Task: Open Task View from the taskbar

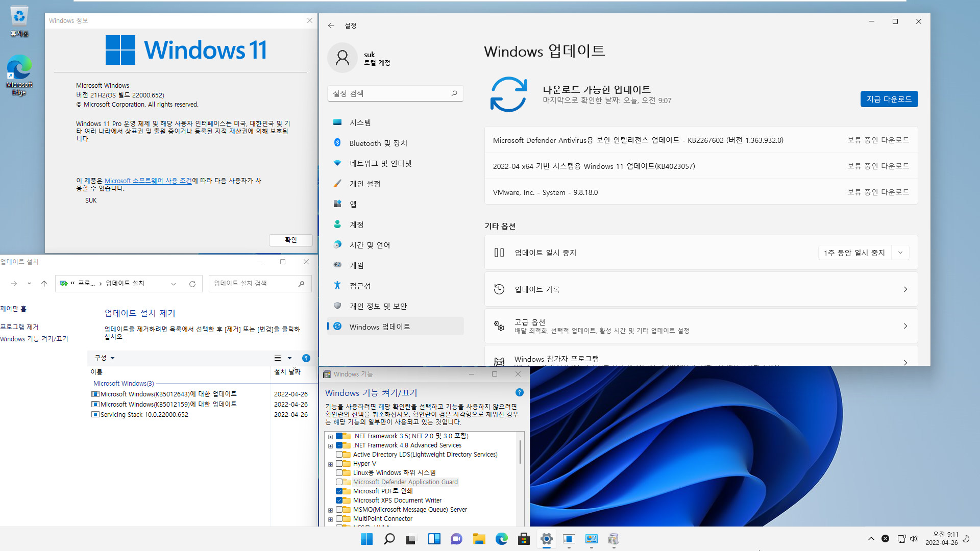Action: pyautogui.click(x=411, y=539)
